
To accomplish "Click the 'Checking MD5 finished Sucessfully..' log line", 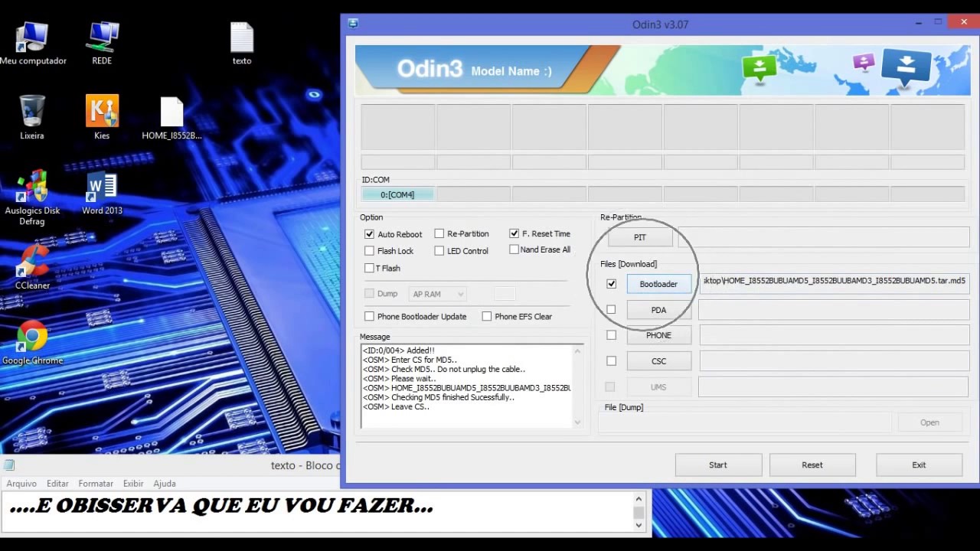I will 438,397.
